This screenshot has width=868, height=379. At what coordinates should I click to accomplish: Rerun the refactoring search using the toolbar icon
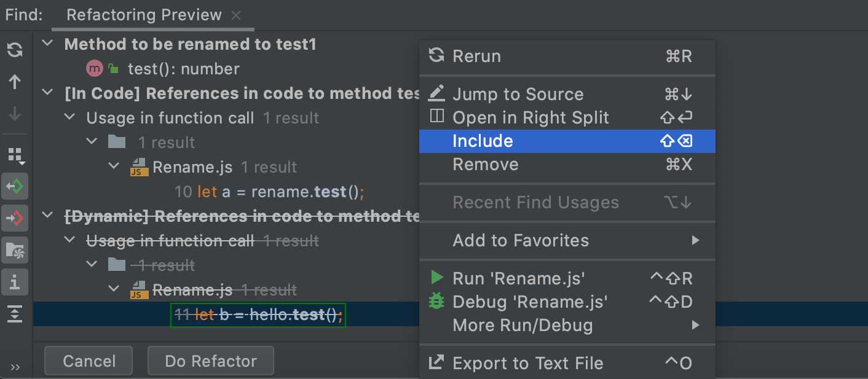pyautogui.click(x=14, y=50)
